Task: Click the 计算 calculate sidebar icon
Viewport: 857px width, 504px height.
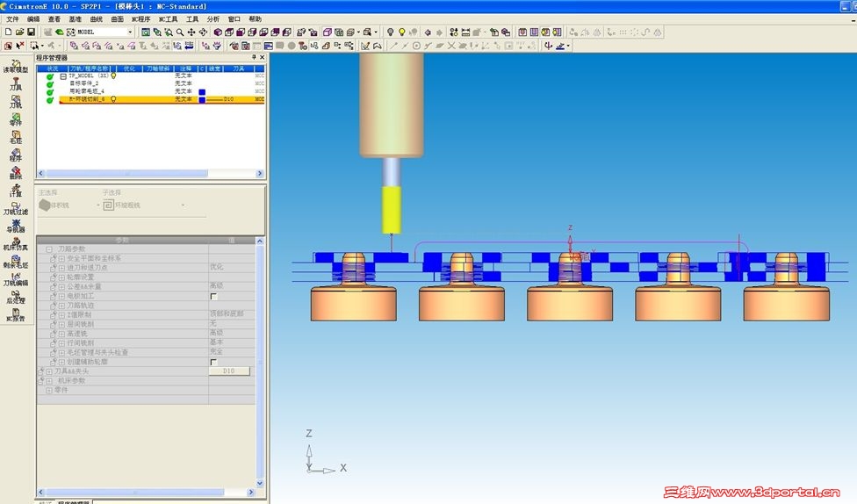Action: pyautogui.click(x=15, y=191)
